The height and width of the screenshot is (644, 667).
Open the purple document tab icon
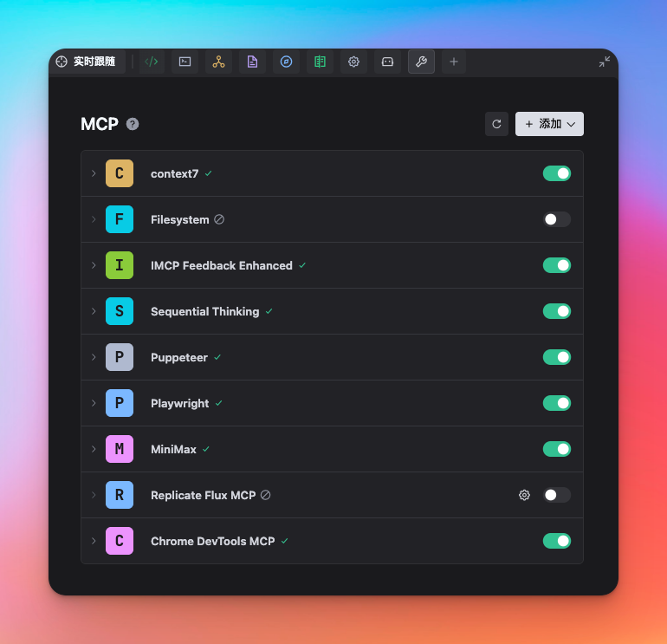[x=252, y=62]
